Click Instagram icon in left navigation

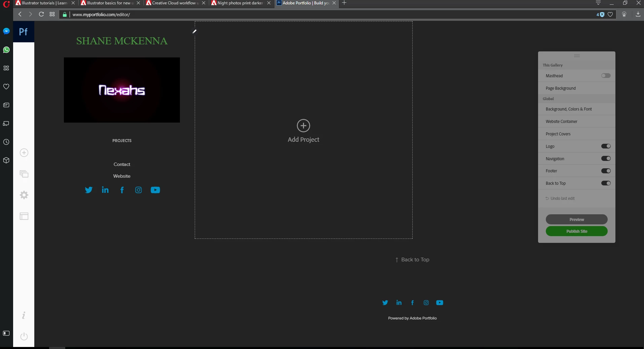pos(139,190)
